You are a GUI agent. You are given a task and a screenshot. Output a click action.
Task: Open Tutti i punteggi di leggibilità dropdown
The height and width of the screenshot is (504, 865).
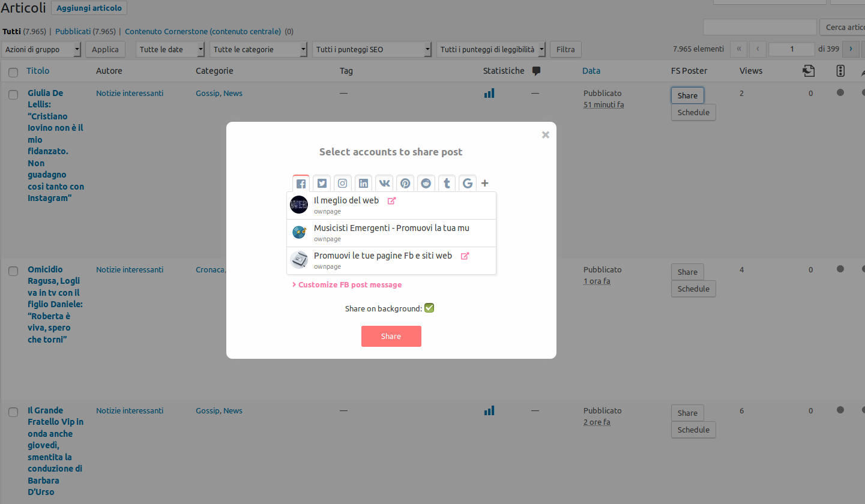[x=491, y=49]
